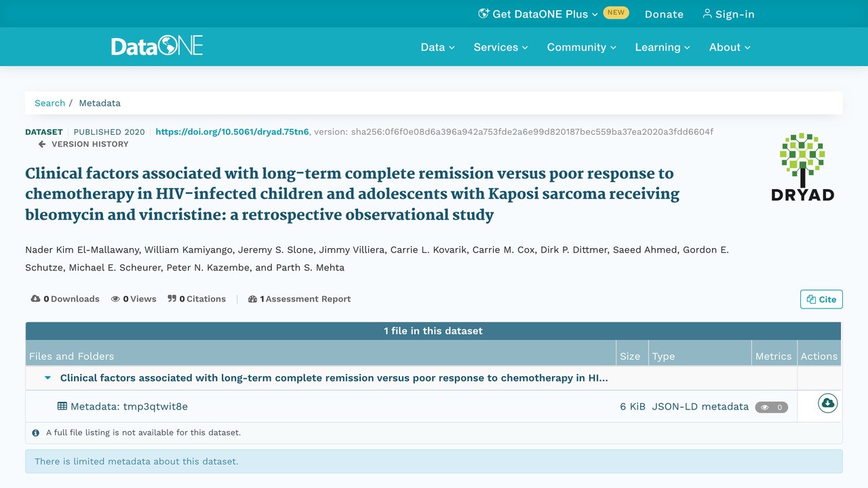Click the download file icon for Metadata

point(827,403)
